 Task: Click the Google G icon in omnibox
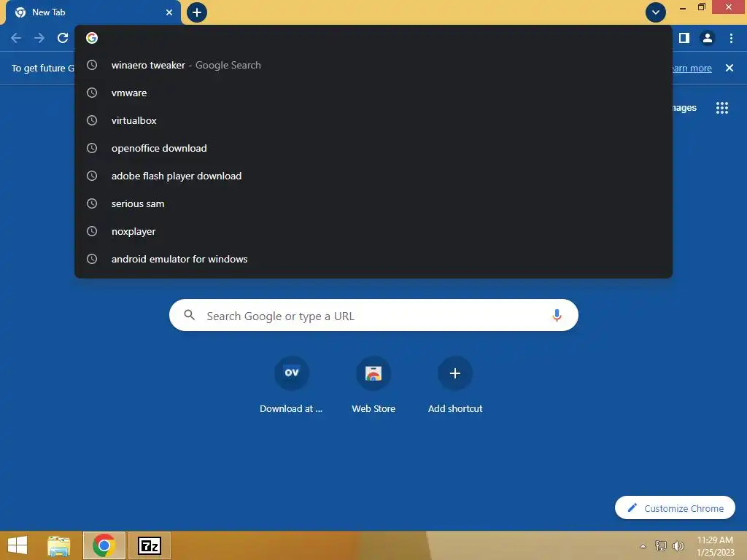pyautogui.click(x=92, y=38)
